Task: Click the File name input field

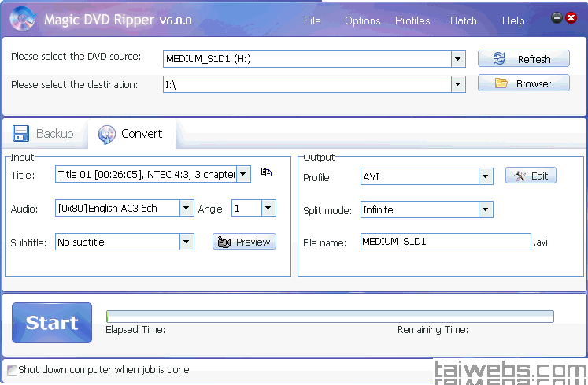Action: (x=445, y=242)
